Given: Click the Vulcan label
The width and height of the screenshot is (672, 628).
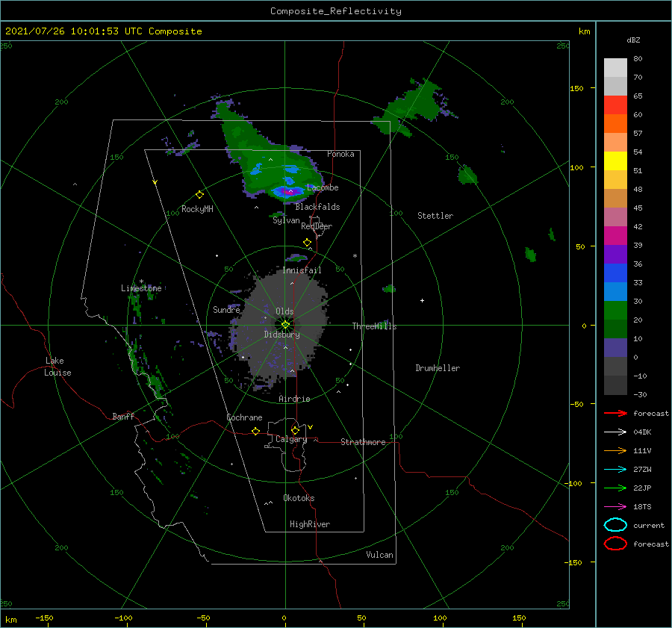Looking at the screenshot, I should pyautogui.click(x=380, y=555).
